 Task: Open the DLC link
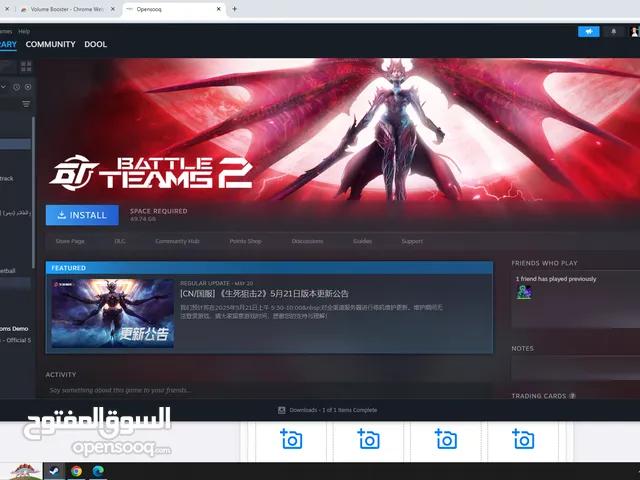coord(120,241)
